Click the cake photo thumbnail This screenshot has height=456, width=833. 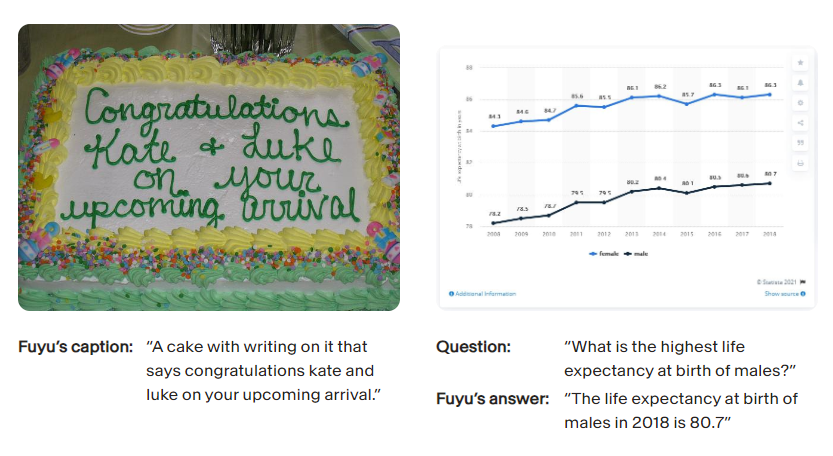(209, 167)
